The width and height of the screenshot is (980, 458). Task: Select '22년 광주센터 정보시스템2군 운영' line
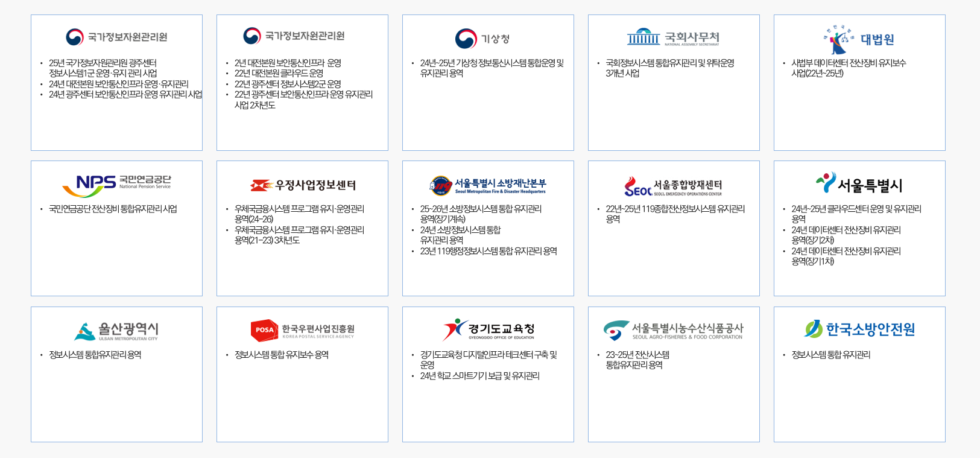(x=288, y=84)
